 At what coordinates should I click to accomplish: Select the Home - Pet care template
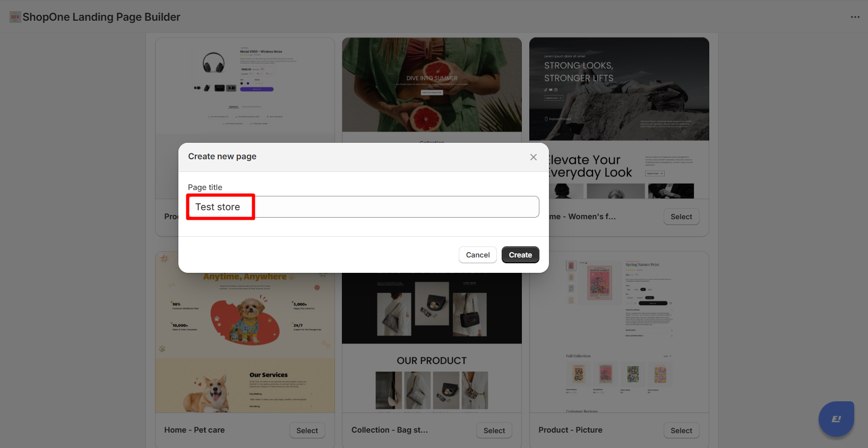307,430
